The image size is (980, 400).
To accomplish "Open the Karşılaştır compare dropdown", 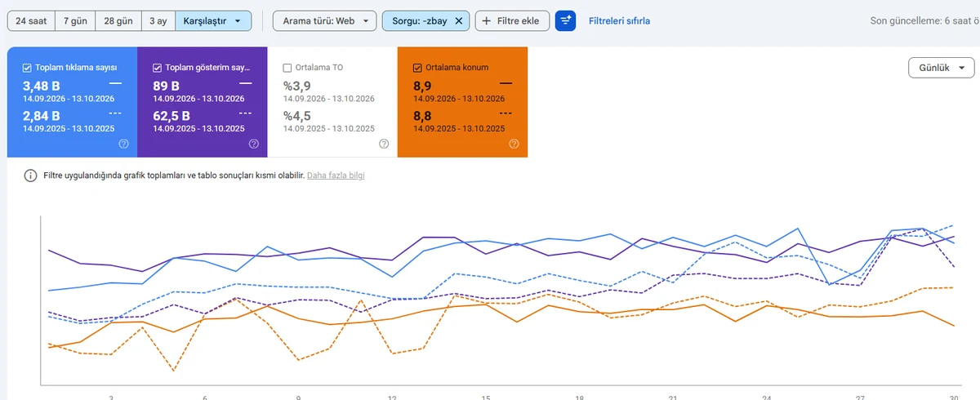I will [x=213, y=20].
